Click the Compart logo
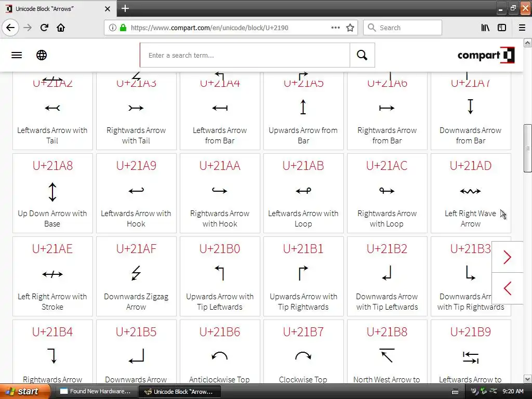Viewport: 532px width, 399px height. 486,55
